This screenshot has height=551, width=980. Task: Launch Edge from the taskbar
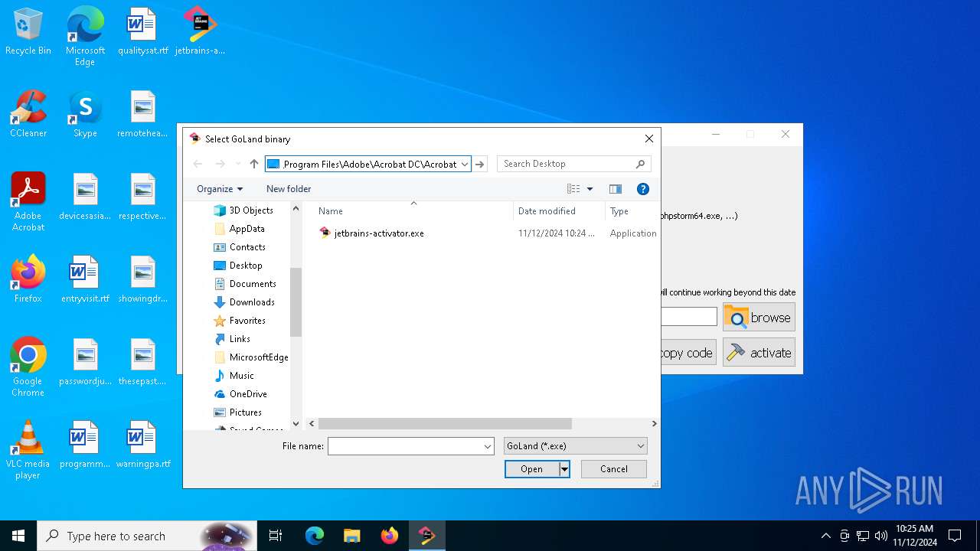click(x=315, y=536)
